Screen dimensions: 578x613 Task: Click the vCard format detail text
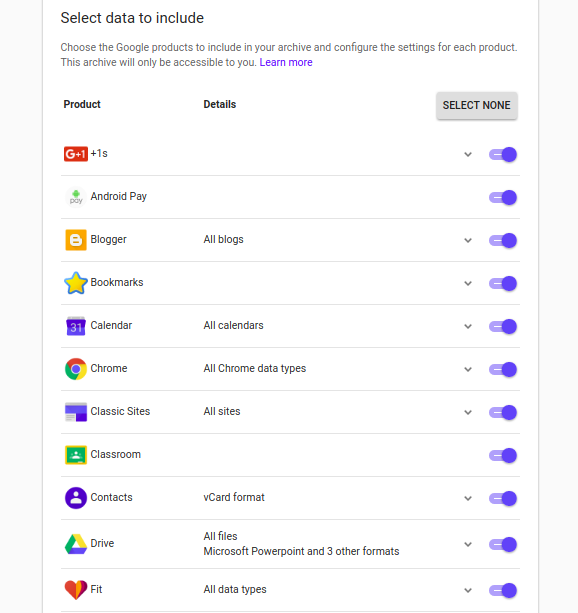tap(234, 497)
